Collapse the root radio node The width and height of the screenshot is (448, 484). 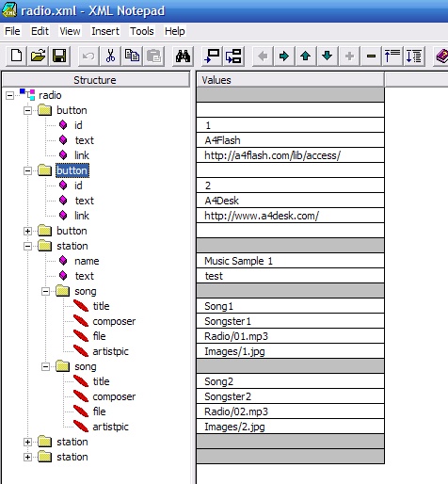click(x=10, y=95)
